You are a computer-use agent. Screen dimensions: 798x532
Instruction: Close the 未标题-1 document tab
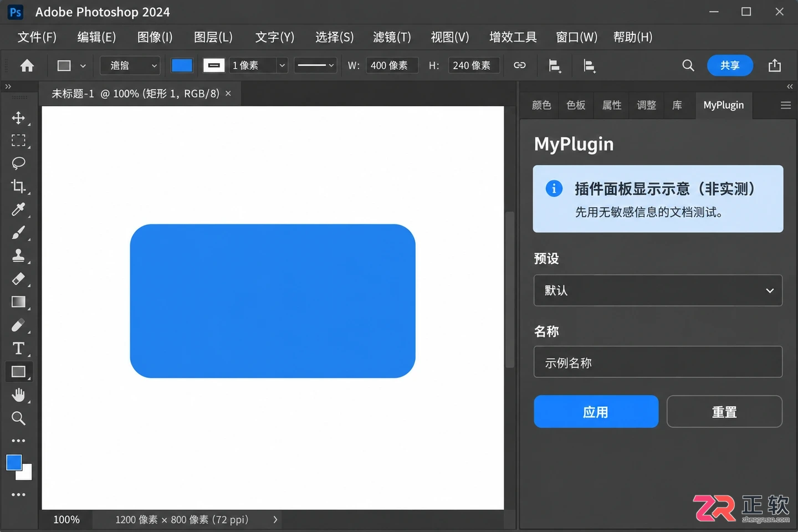coord(228,94)
